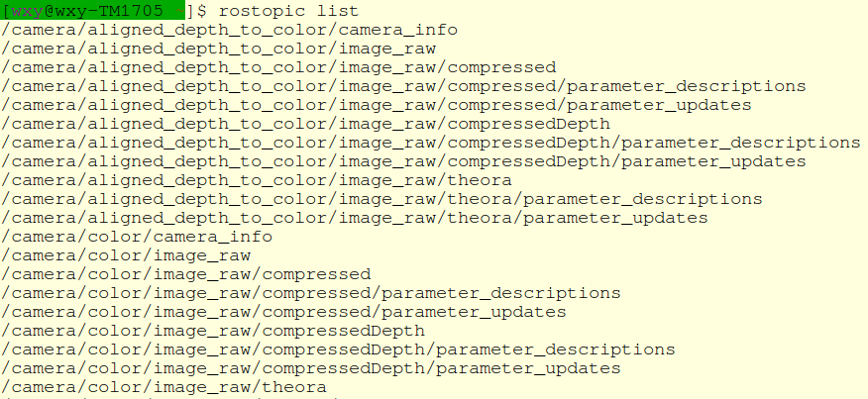
Task: Click the aligned_depth_to_color image_raw/compressed line
Action: pos(279,67)
